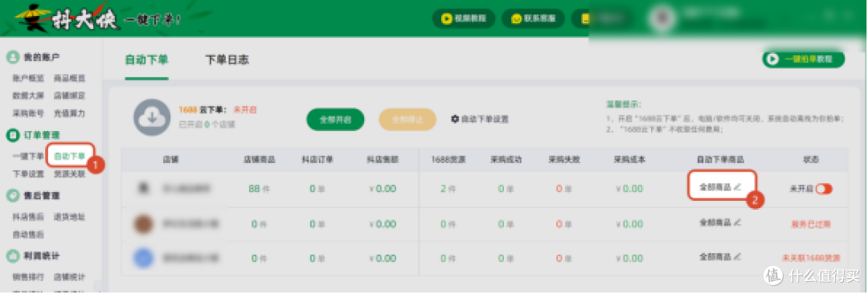Click the 温馨提示 heading
Screen dimensions: 868x294
point(624,104)
